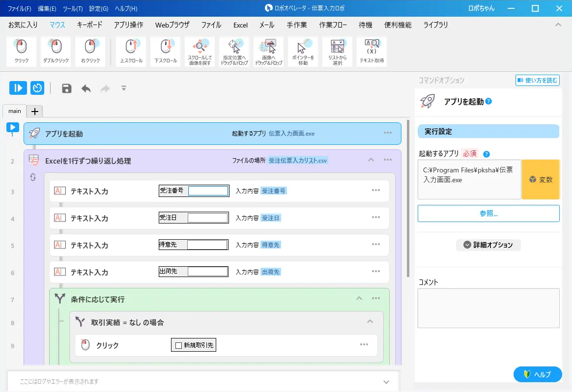Open more options on クリック step 9

(364, 344)
